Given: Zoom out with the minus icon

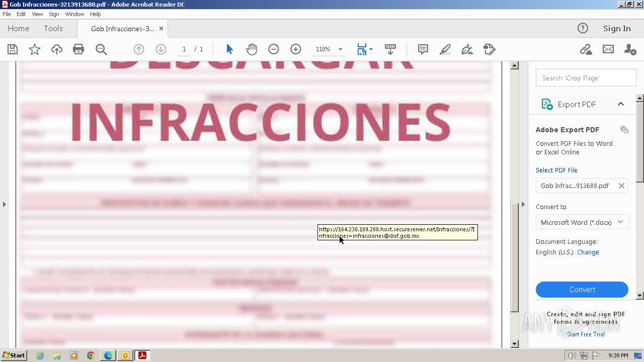Looking at the screenshot, I should 274,49.
